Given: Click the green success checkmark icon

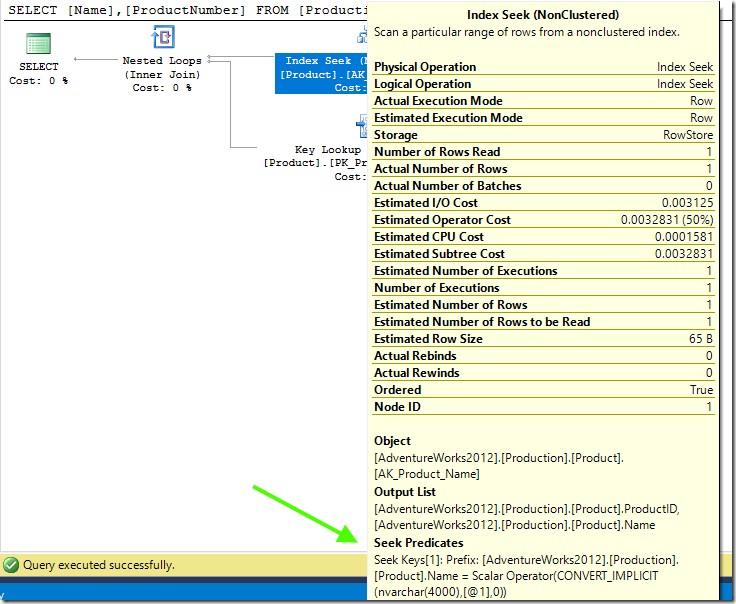Looking at the screenshot, I should (x=12, y=565).
